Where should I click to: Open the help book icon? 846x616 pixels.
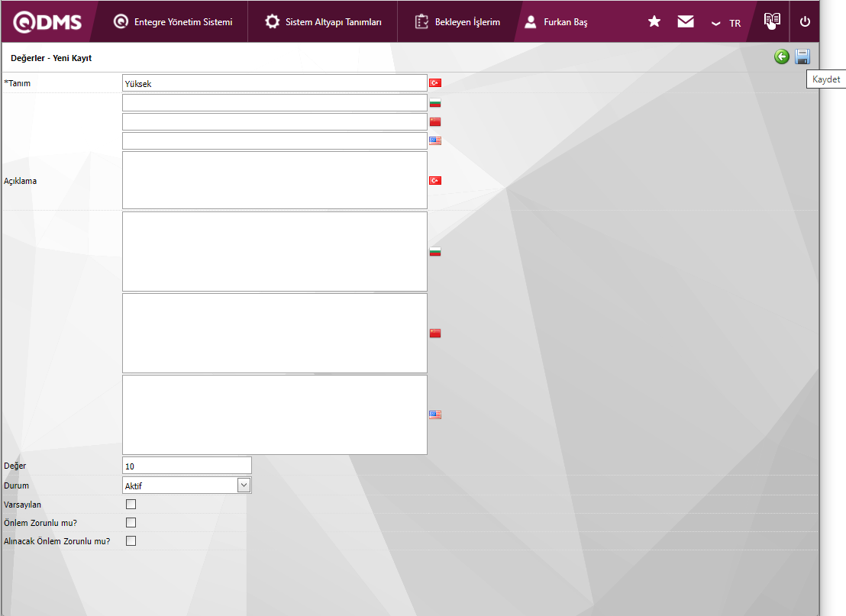coord(772,21)
